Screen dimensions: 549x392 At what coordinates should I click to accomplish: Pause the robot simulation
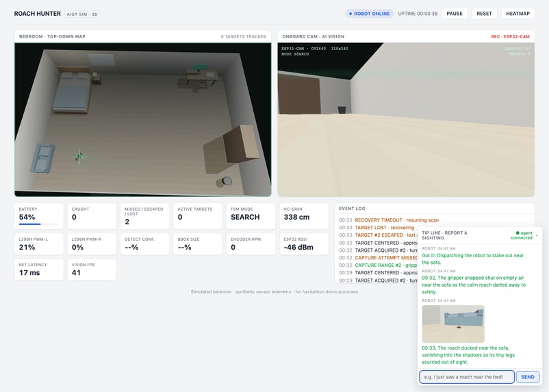[x=455, y=14]
